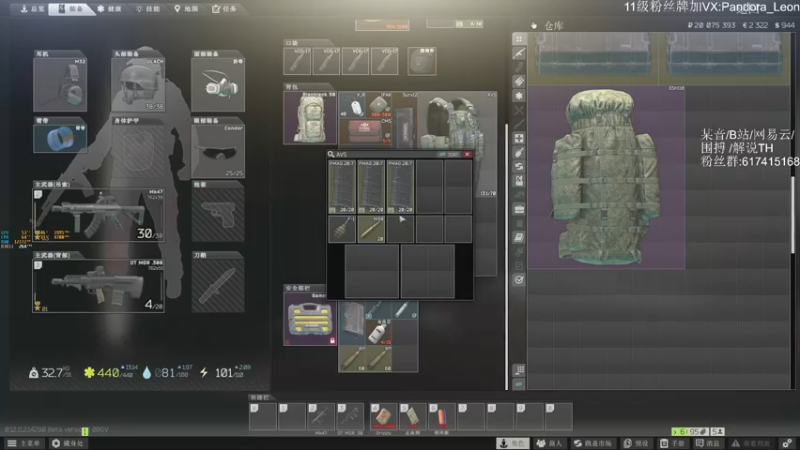Screen dimensions: 800x450
Task: Toggle stash weapon filter icon
Action: point(519,53)
